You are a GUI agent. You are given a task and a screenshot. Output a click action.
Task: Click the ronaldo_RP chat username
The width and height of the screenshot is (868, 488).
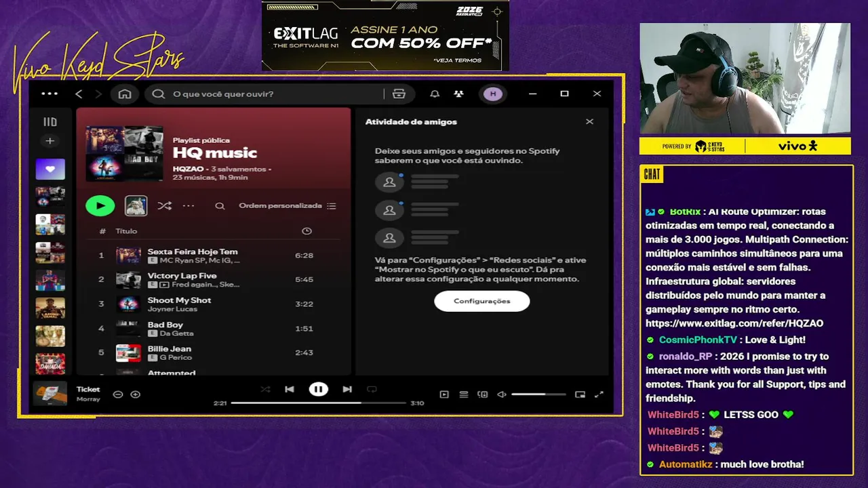click(x=686, y=356)
